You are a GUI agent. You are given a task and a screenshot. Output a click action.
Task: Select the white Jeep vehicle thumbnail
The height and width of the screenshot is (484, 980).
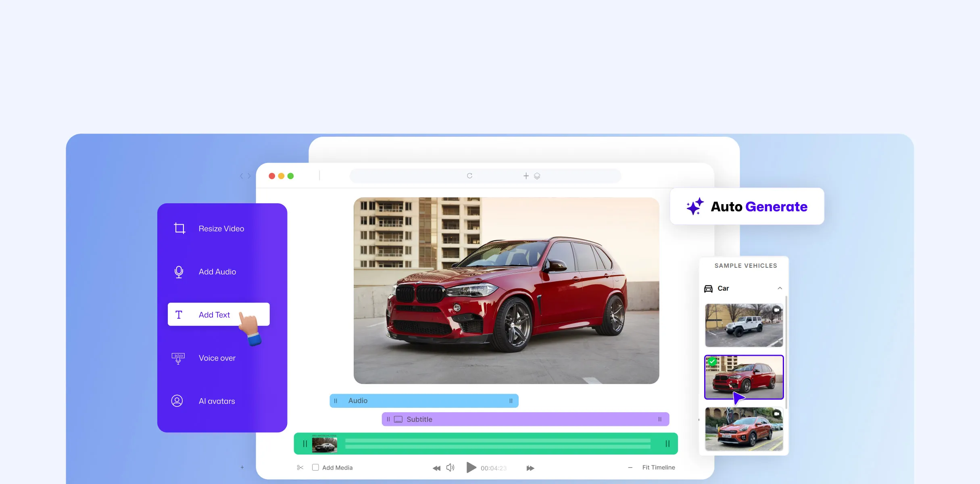(x=744, y=325)
